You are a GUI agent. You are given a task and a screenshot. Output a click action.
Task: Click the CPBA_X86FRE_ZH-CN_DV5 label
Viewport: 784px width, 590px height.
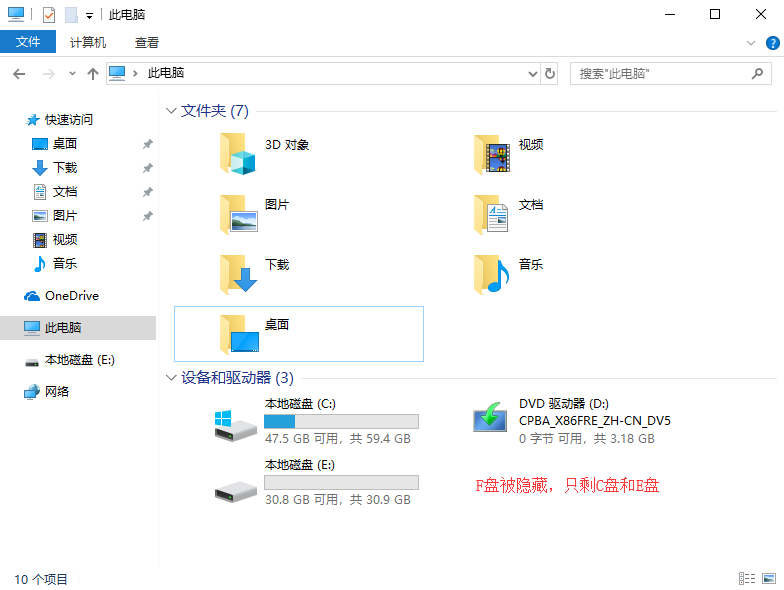594,421
